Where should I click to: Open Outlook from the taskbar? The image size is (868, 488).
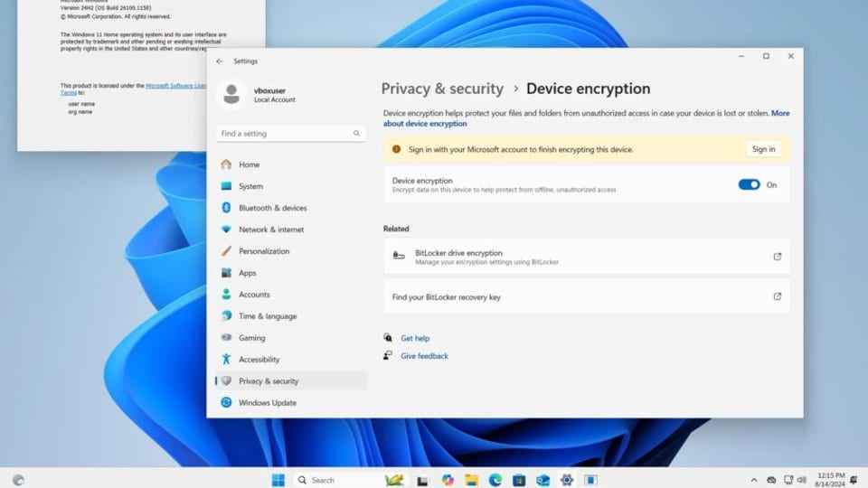point(542,480)
